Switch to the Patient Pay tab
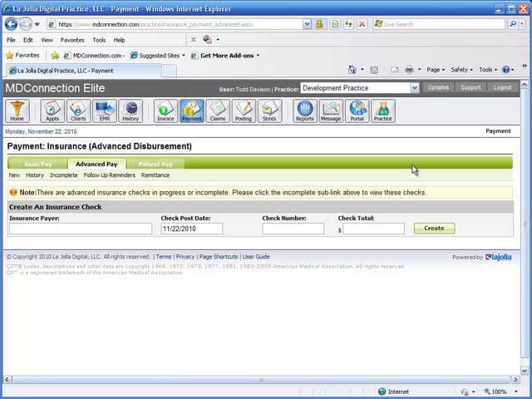Viewport: 532px width, 399px height. coord(155,165)
